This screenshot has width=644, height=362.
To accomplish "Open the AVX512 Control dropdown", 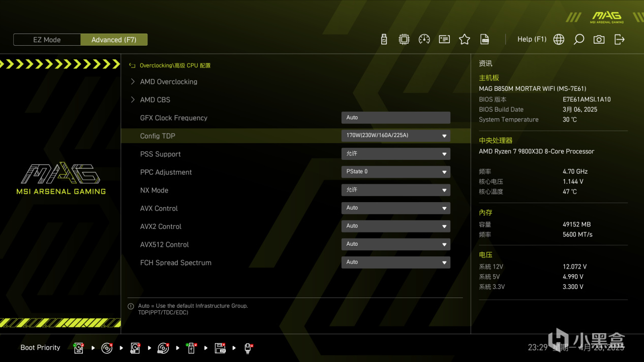I will tap(396, 244).
